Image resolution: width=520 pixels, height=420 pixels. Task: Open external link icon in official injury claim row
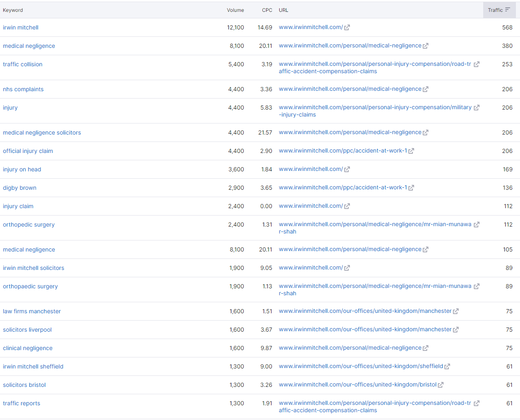[x=411, y=151]
